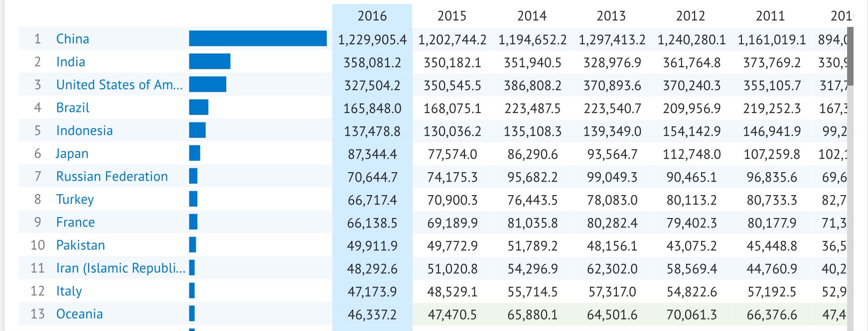Click Russian Federation's 2011 value 96,835.6
Screen dimensions: 868x331
(771, 177)
